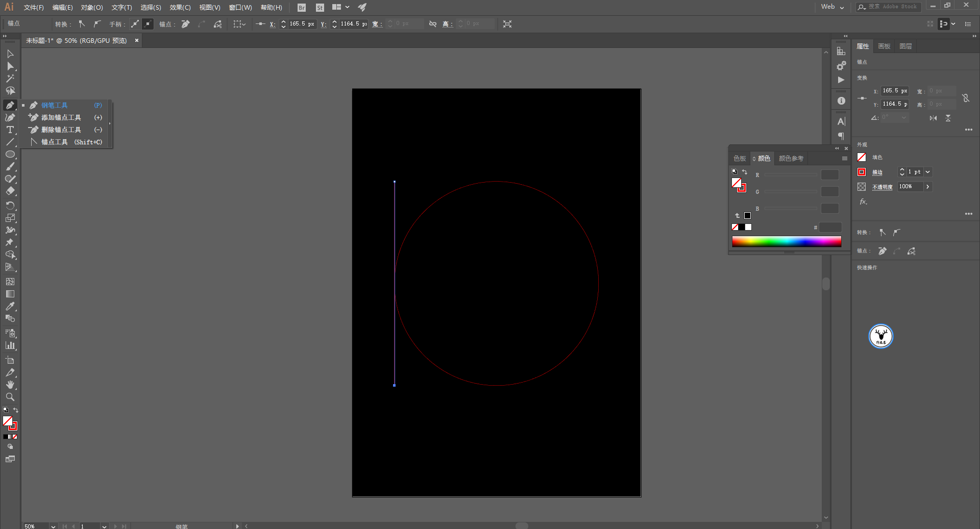Pick the Eraser tool
This screenshot has width=980, height=529.
10,191
